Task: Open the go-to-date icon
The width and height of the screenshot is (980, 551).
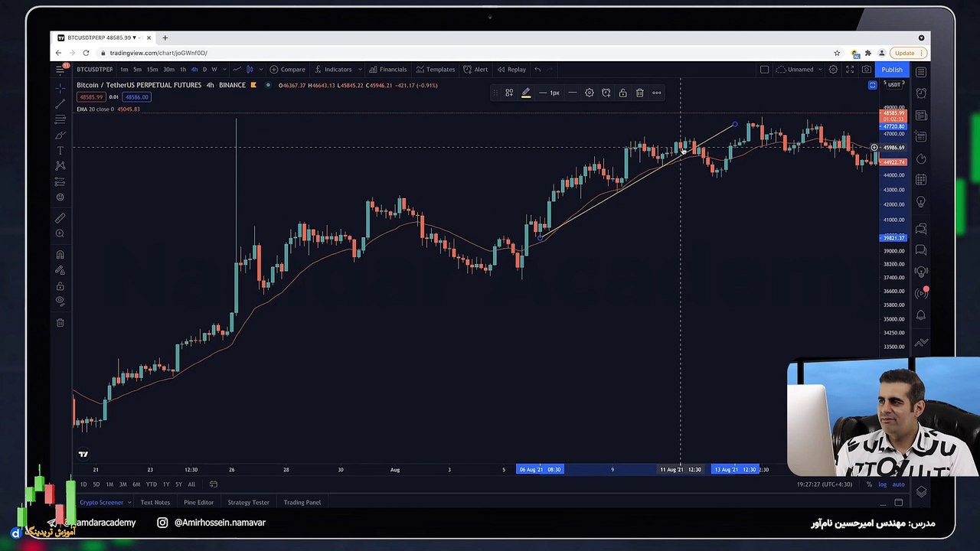Action: click(x=214, y=484)
